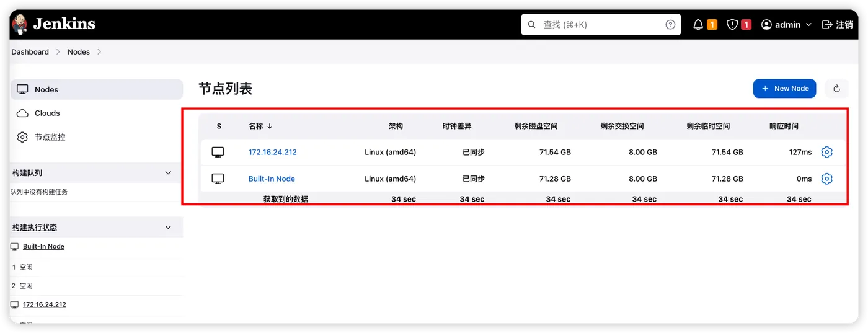Sort by the S status column
The width and height of the screenshot is (868, 333).
219,127
